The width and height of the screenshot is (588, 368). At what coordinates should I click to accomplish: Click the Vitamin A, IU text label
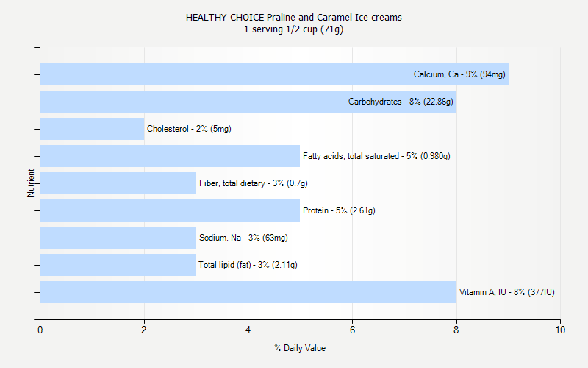coord(507,292)
